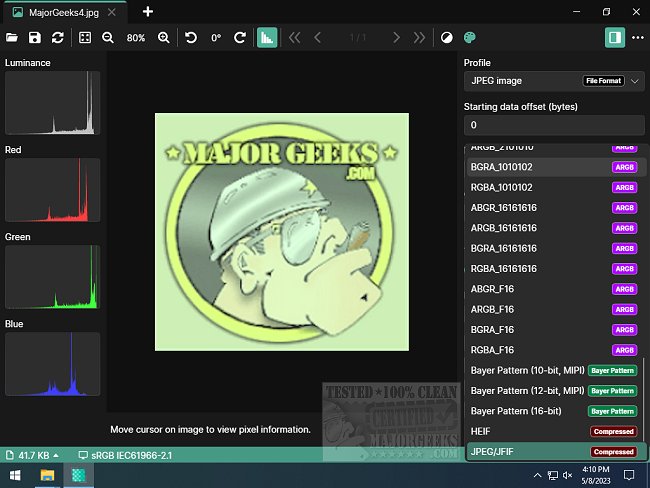
Task: Toggle the contrast half-circle icon
Action: 447,37
